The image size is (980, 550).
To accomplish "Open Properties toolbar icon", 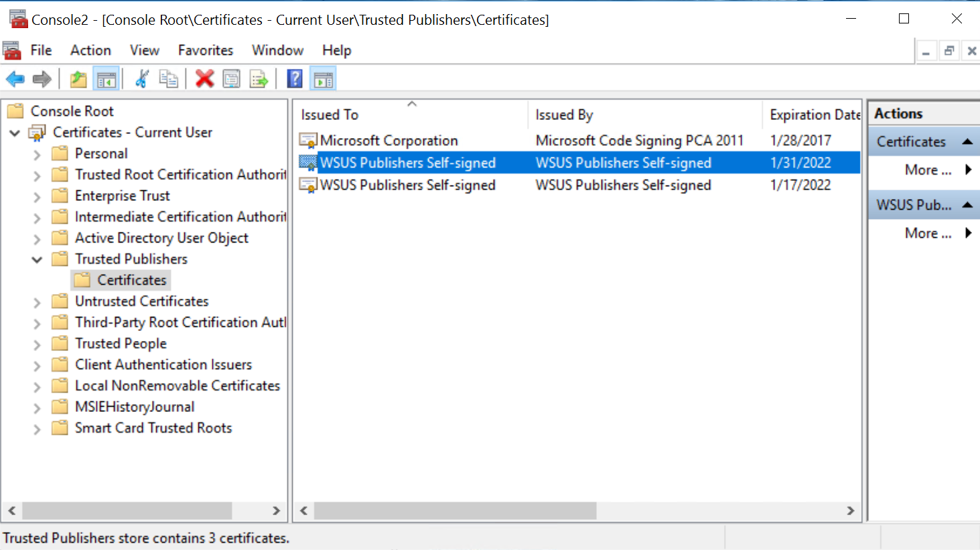I will tap(232, 79).
